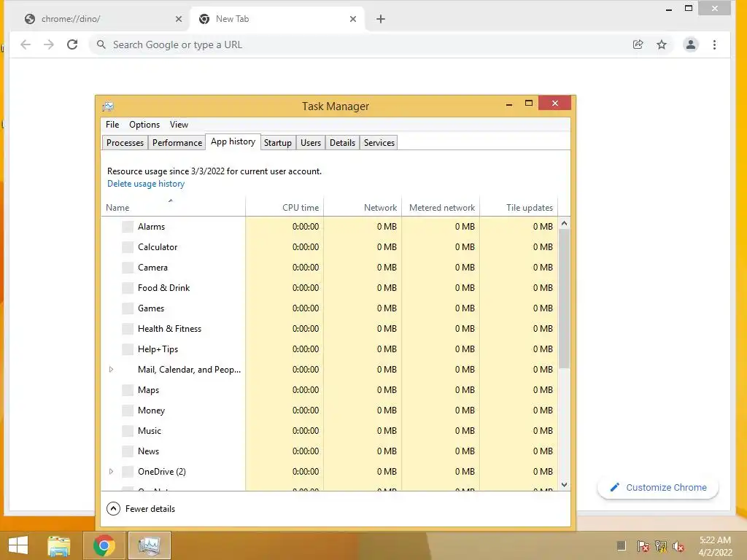Collapse view with Fewer details arrow
This screenshot has width=747, height=560.
point(113,509)
